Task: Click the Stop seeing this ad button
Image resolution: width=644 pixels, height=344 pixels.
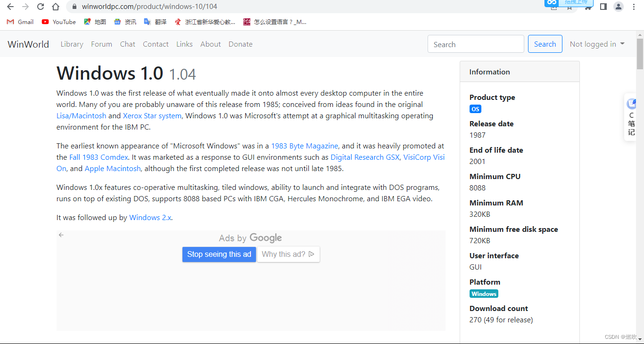Action: click(x=219, y=254)
